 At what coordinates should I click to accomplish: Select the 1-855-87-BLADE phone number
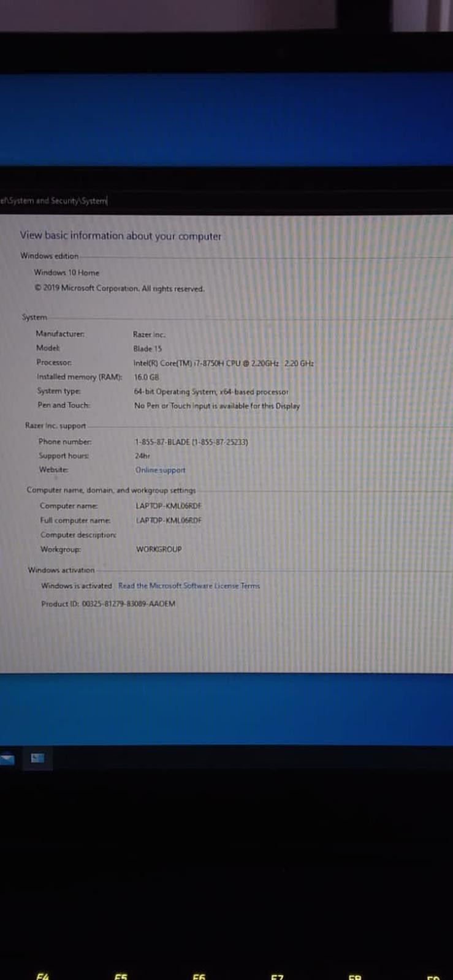(x=191, y=442)
